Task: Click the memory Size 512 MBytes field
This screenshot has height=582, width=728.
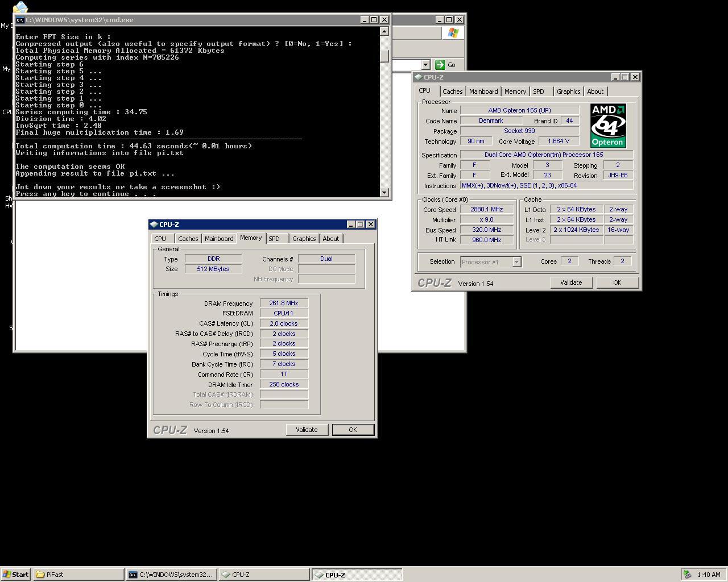Action: [x=213, y=269]
